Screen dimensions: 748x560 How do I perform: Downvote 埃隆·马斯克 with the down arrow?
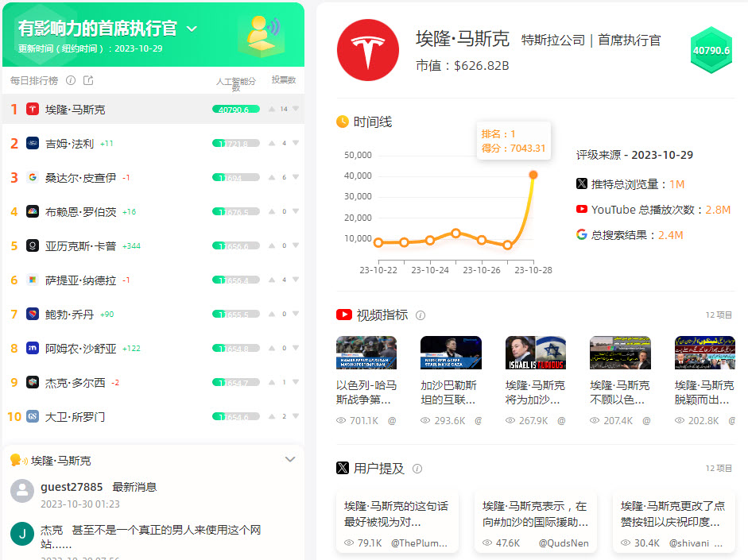[296, 109]
